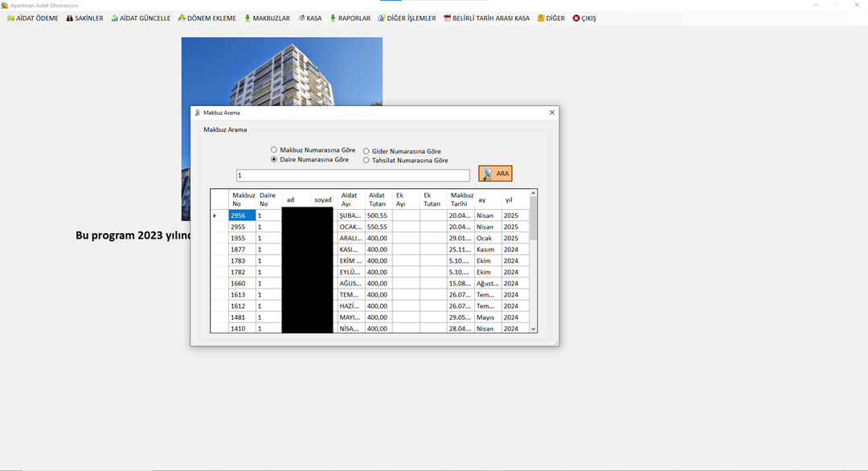This screenshot has height=471, width=868.
Task: Select Daire Numarasına Göre radio option
Action: pos(274,159)
